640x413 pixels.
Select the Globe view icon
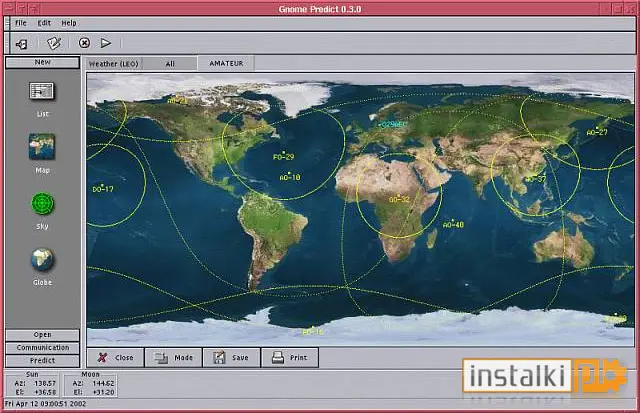point(42,260)
